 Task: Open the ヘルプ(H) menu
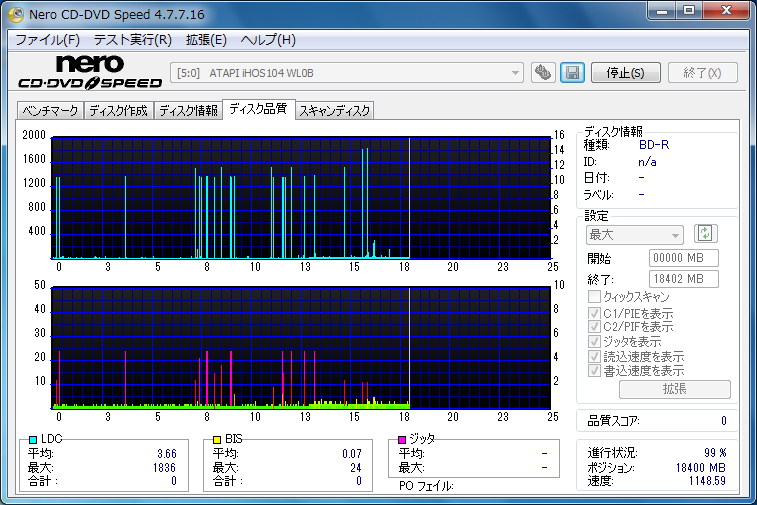pos(268,40)
